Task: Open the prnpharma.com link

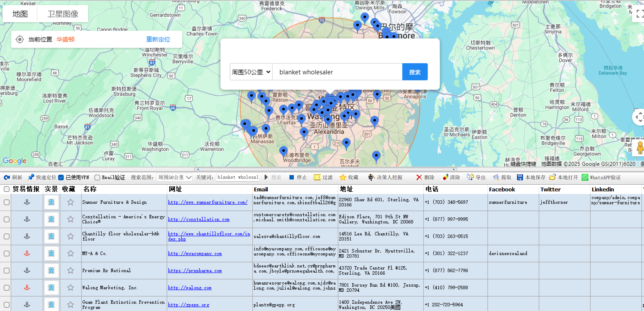Action: [x=195, y=271]
